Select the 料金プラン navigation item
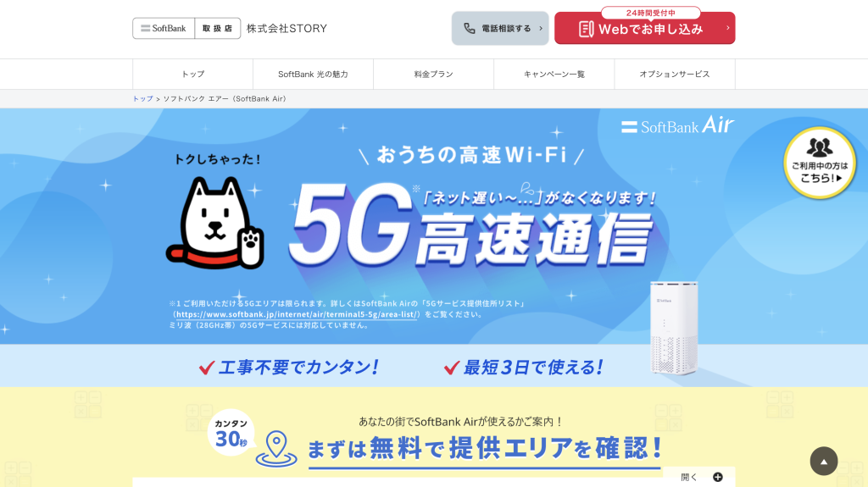The width and height of the screenshot is (868, 487). [x=433, y=75]
